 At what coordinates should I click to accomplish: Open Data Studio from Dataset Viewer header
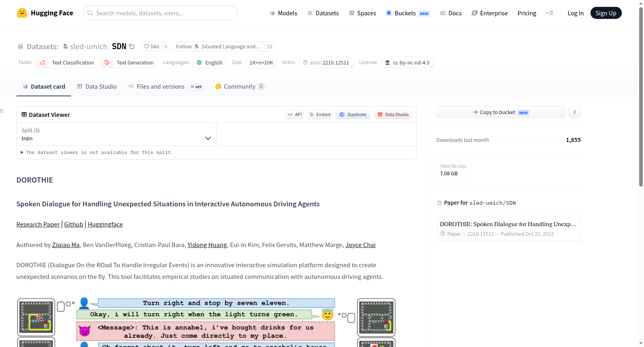[393, 114]
